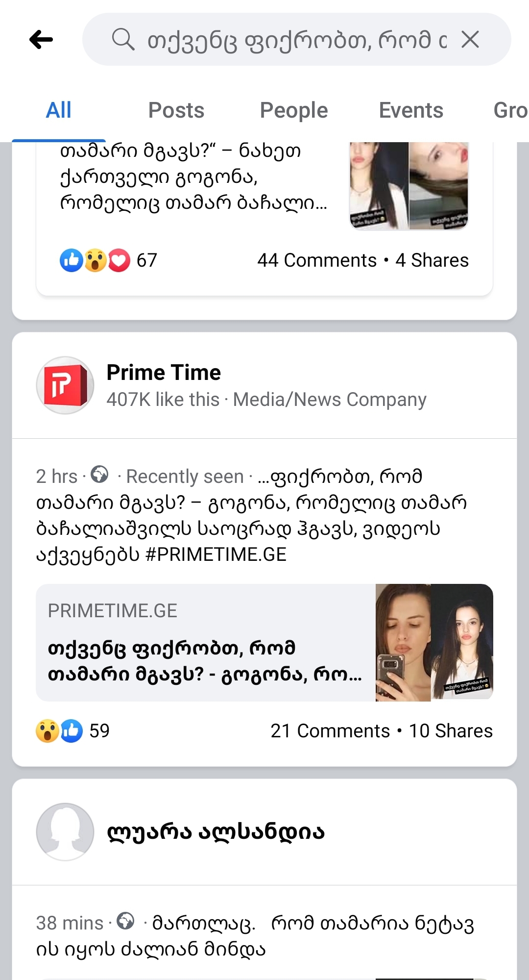Screen dimensions: 529x980
Task: Click the globe icon on Prime Time post
Action: [100, 474]
